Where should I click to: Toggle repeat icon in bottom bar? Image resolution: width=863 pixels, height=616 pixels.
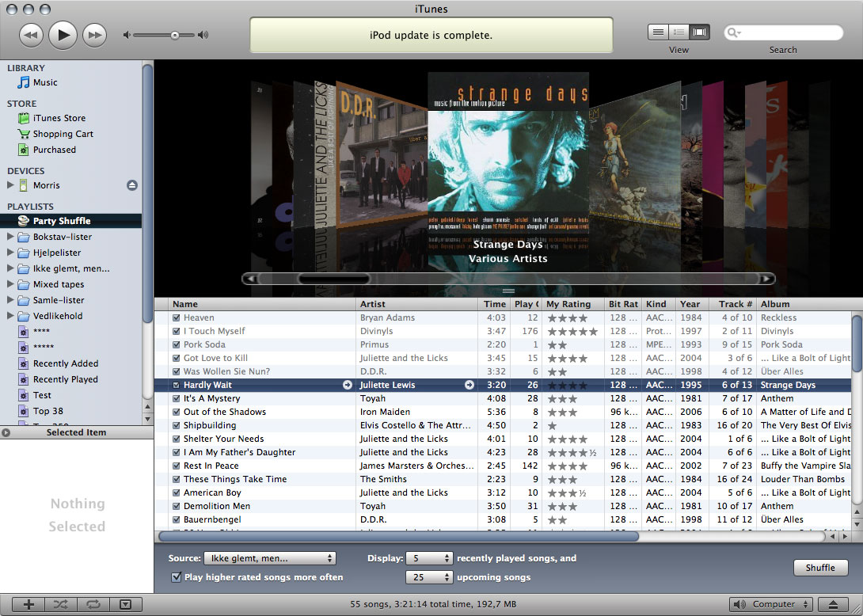pos(93,604)
